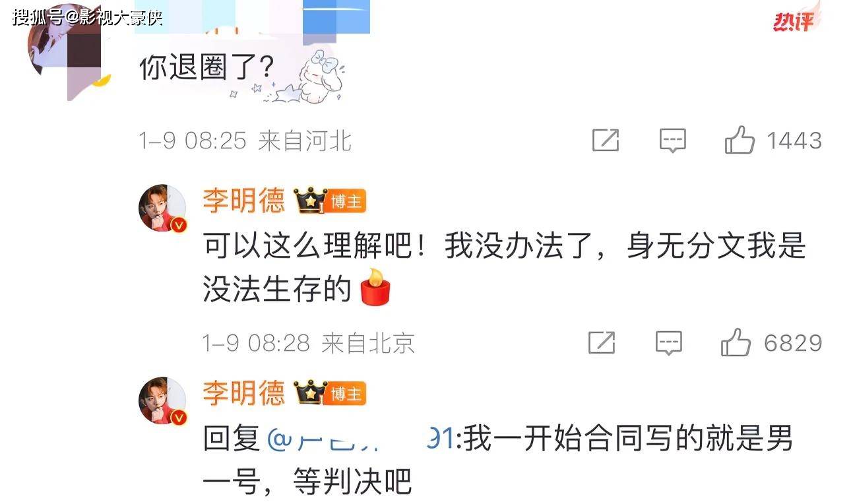Open 李明德's profile from the first reply's name

(243, 200)
